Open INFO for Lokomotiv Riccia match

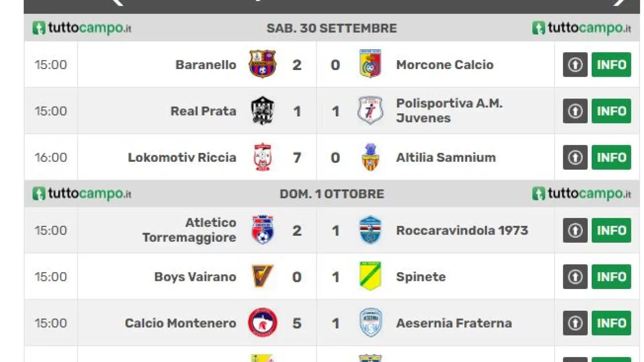click(611, 157)
